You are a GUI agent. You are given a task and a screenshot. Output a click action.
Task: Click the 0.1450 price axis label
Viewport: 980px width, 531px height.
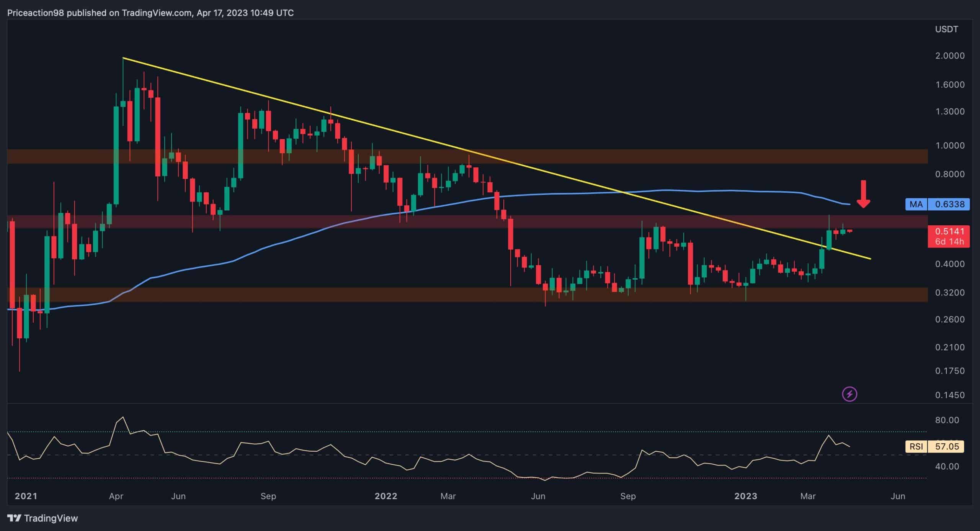coord(950,395)
